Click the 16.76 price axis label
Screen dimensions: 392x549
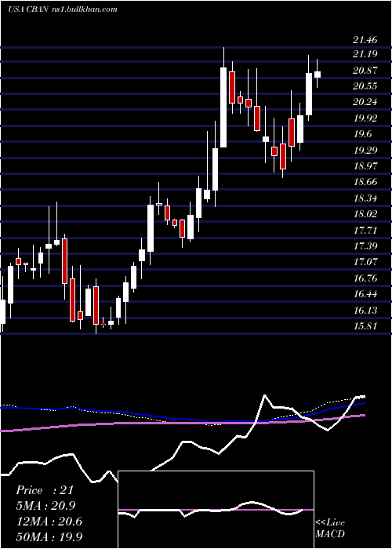click(x=365, y=278)
